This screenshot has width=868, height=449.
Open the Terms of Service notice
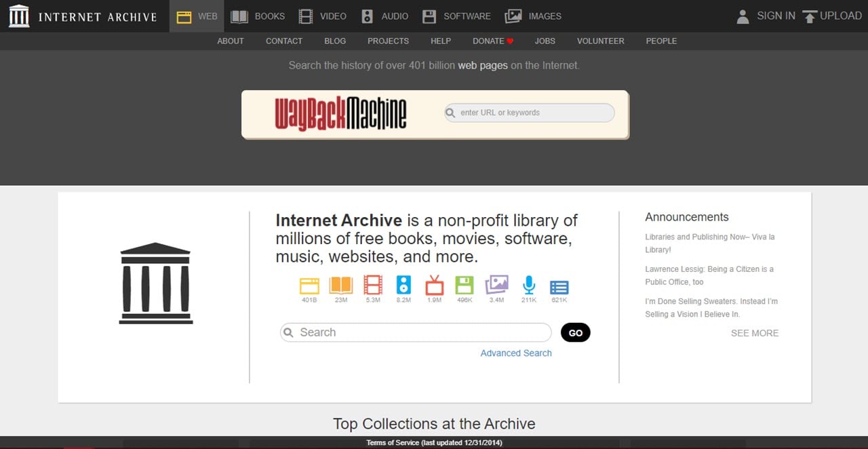coord(434,443)
